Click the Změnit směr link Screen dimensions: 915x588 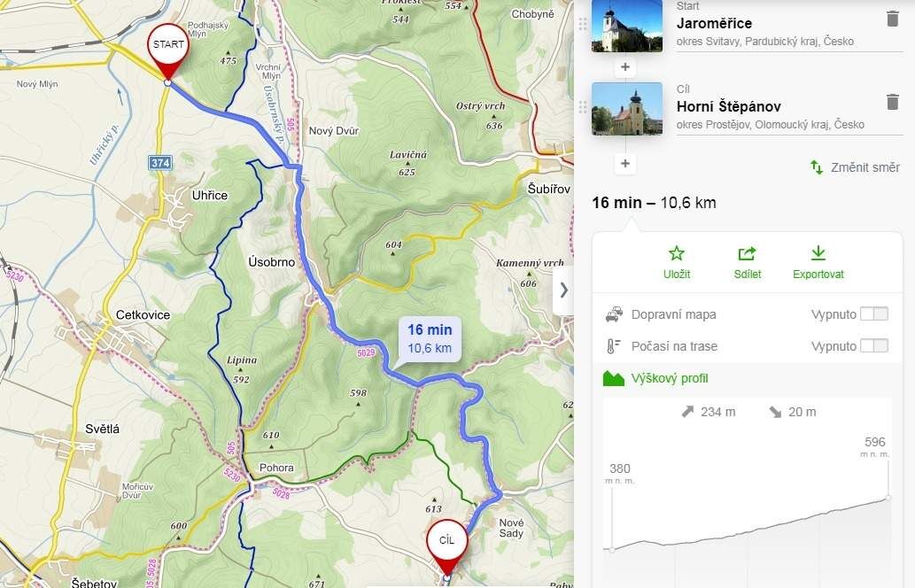coord(865,167)
